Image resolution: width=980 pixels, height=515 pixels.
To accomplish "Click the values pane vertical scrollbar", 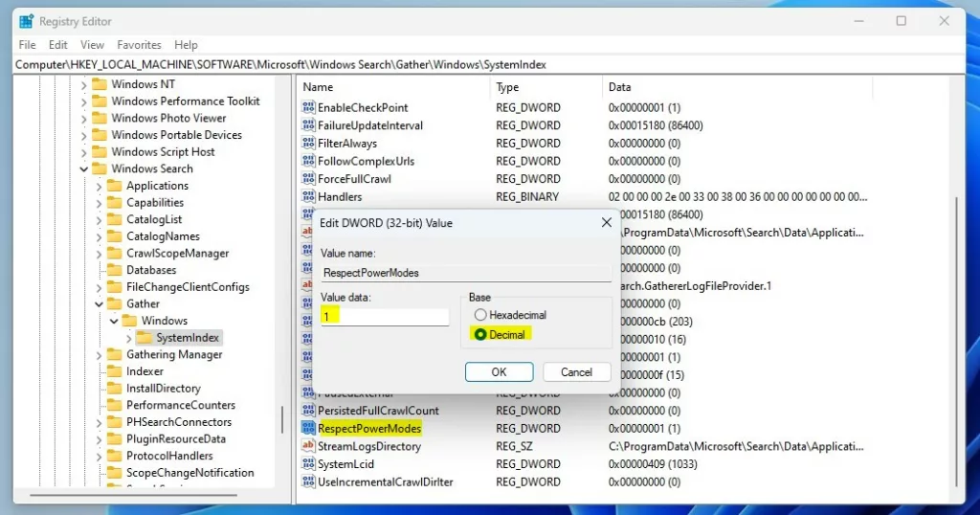I will pyautogui.click(x=956, y=341).
